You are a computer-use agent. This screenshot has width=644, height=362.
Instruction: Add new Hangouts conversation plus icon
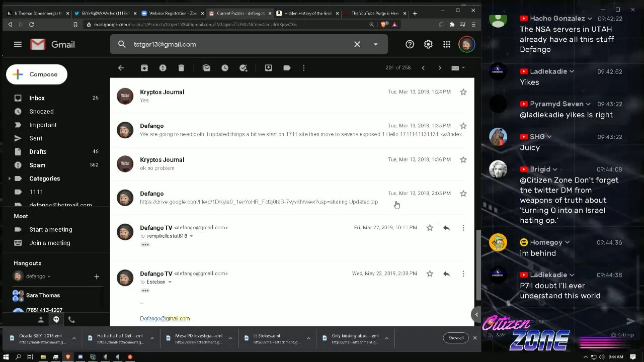(x=97, y=277)
